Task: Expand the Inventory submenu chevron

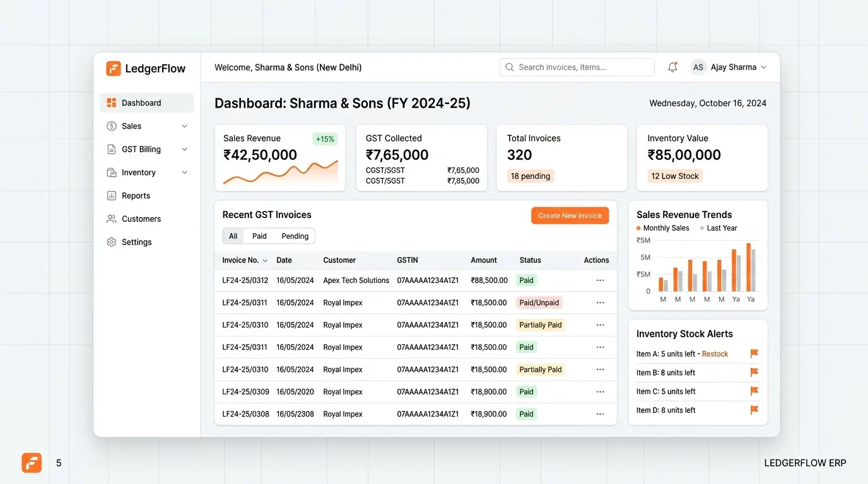Action: (x=185, y=173)
